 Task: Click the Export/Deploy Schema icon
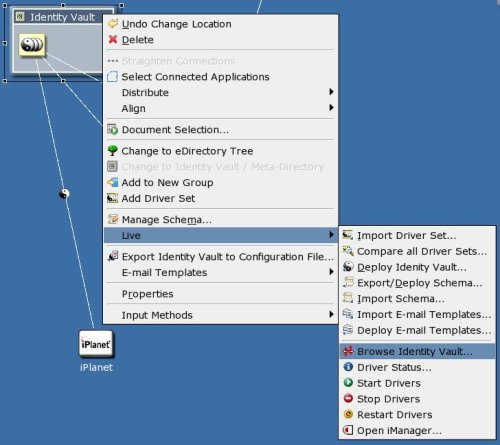pos(348,282)
